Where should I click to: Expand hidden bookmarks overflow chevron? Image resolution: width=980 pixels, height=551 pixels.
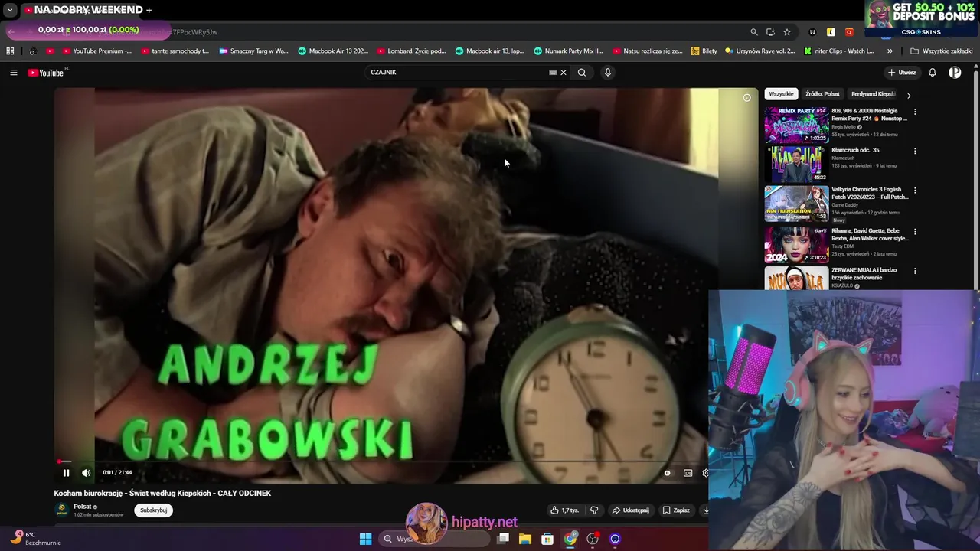tap(890, 51)
